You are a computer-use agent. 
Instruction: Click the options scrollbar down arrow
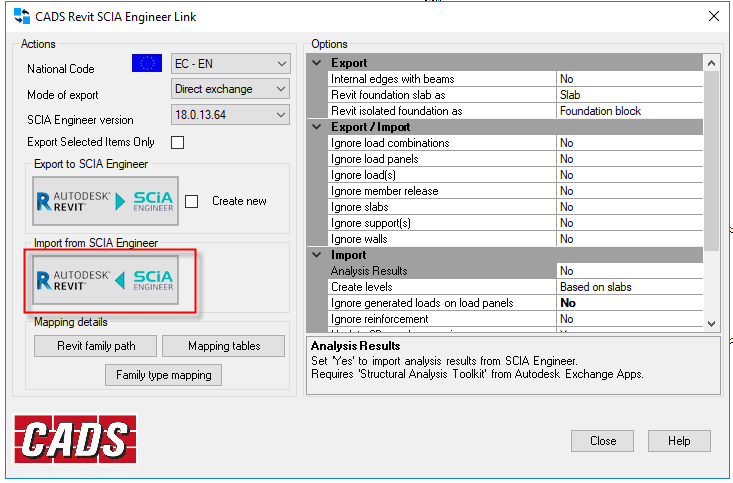[711, 324]
